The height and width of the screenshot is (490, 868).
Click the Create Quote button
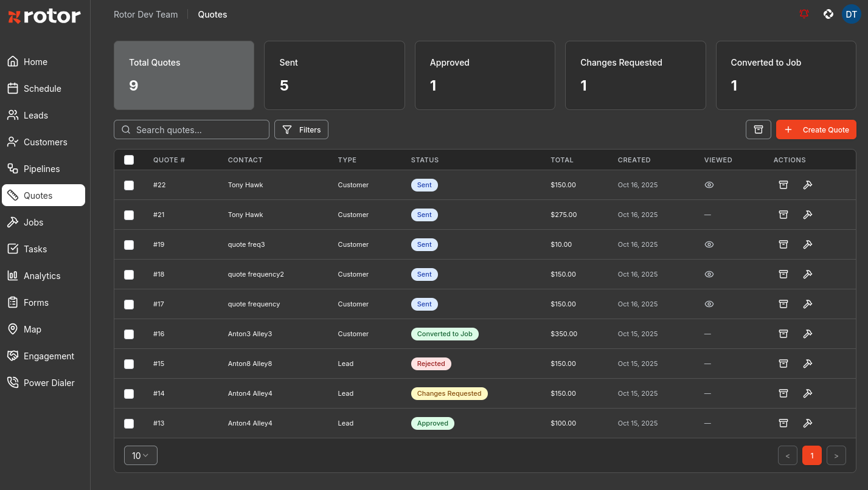[816, 129]
